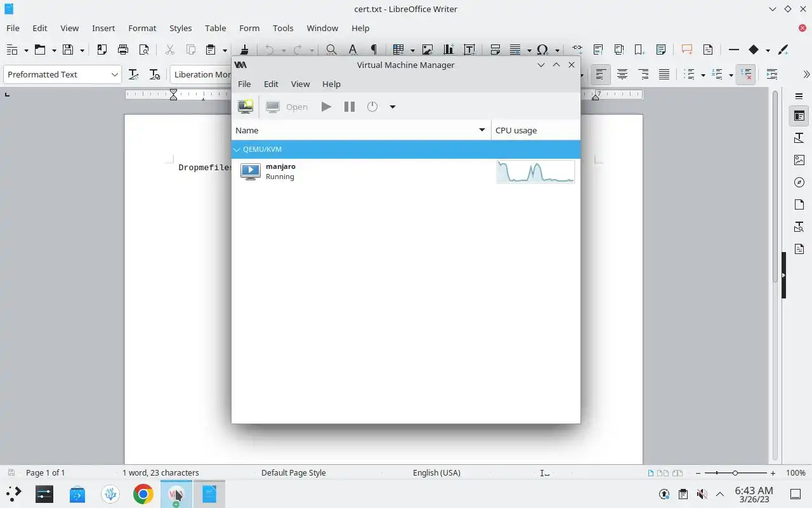Open Writer's Styles menu
Image resolution: width=812 pixels, height=508 pixels.
[180, 28]
